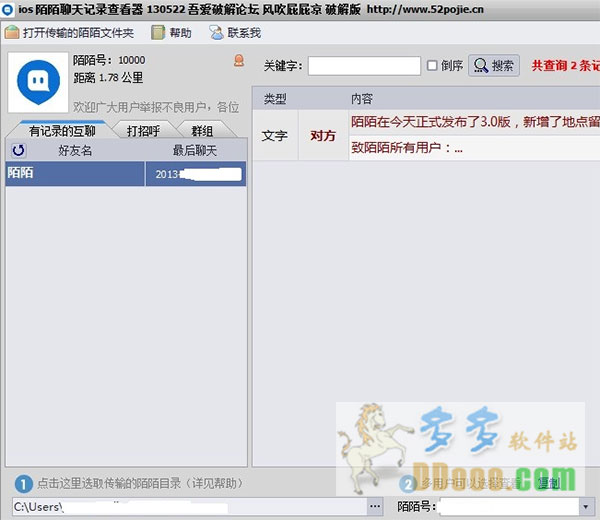
Task: Focus the C:\Users directory path field
Action: click(x=190, y=507)
